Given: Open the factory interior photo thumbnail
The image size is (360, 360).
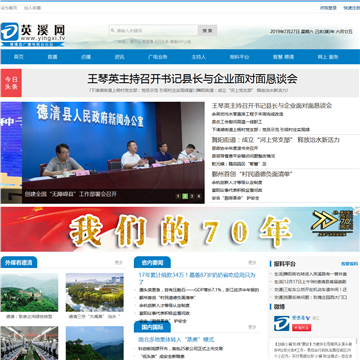Looking at the screenshot, I should [x=29, y=343].
